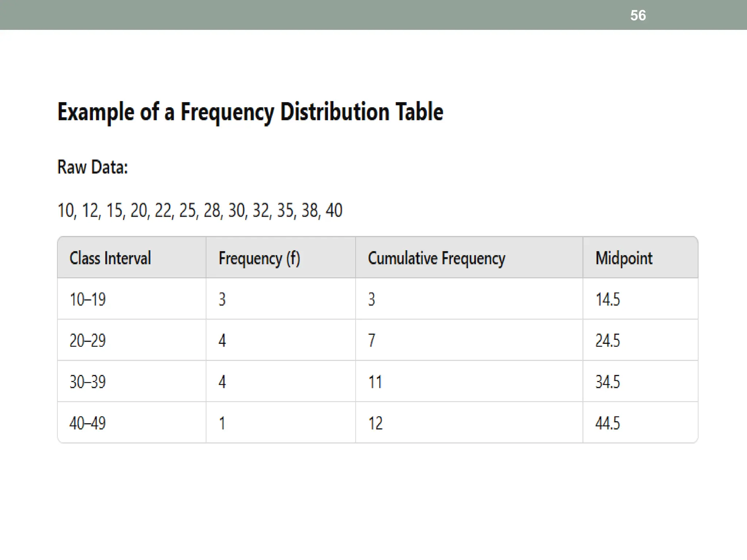Click the 30–39 class interval cell
This screenshot has height=560, width=747.
pos(88,382)
